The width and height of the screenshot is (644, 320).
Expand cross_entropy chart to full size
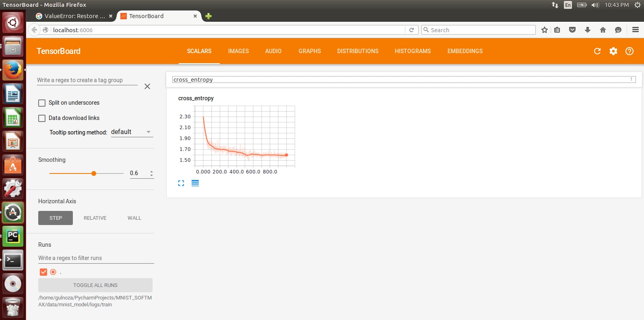181,183
